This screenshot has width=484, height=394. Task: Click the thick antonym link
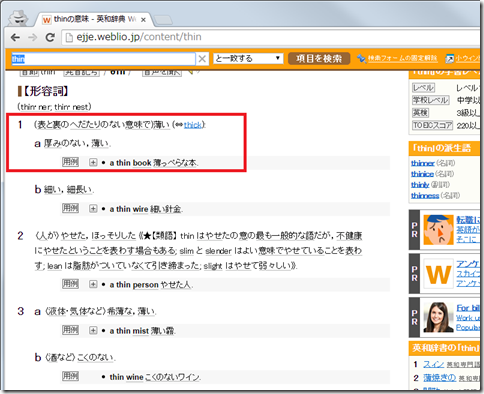coord(193,125)
